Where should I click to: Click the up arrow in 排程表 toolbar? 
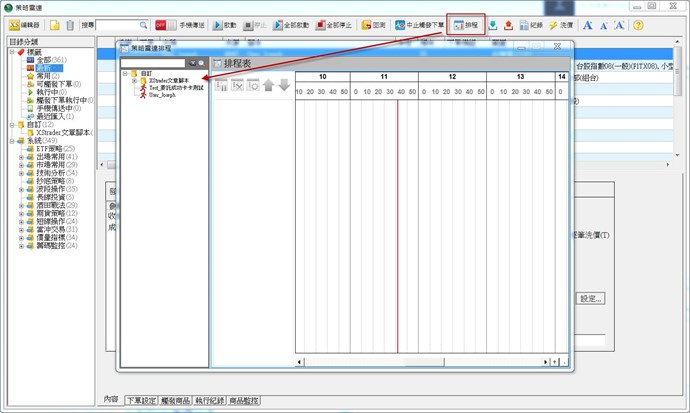pos(269,85)
